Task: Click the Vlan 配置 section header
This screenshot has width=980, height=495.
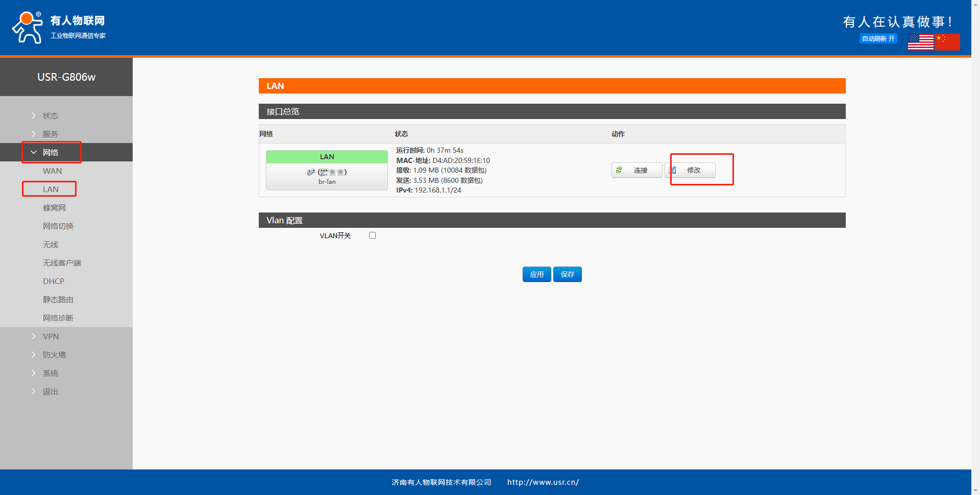Action: (x=552, y=220)
